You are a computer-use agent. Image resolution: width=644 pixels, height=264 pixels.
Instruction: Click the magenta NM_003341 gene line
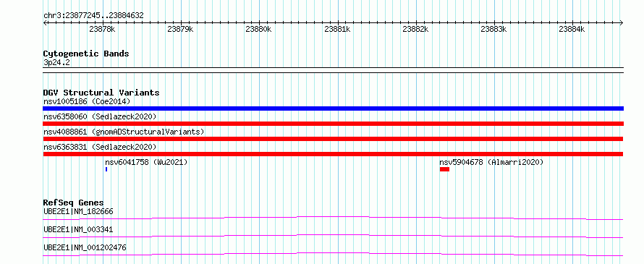pos(333,236)
